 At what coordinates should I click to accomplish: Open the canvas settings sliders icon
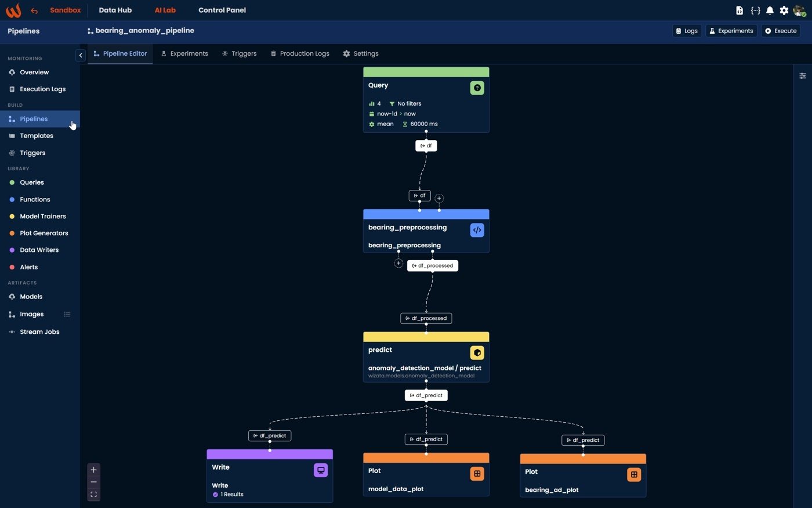tap(803, 76)
